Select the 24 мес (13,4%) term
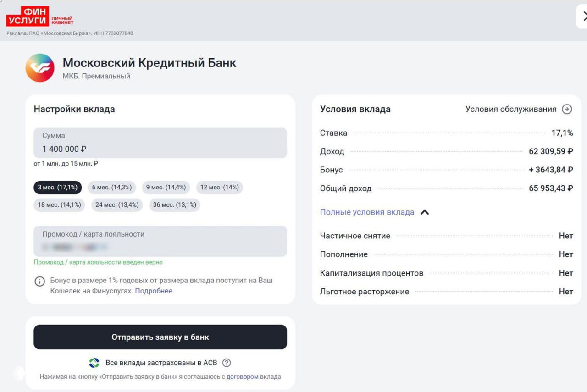This screenshot has width=587, height=392. coord(117,205)
